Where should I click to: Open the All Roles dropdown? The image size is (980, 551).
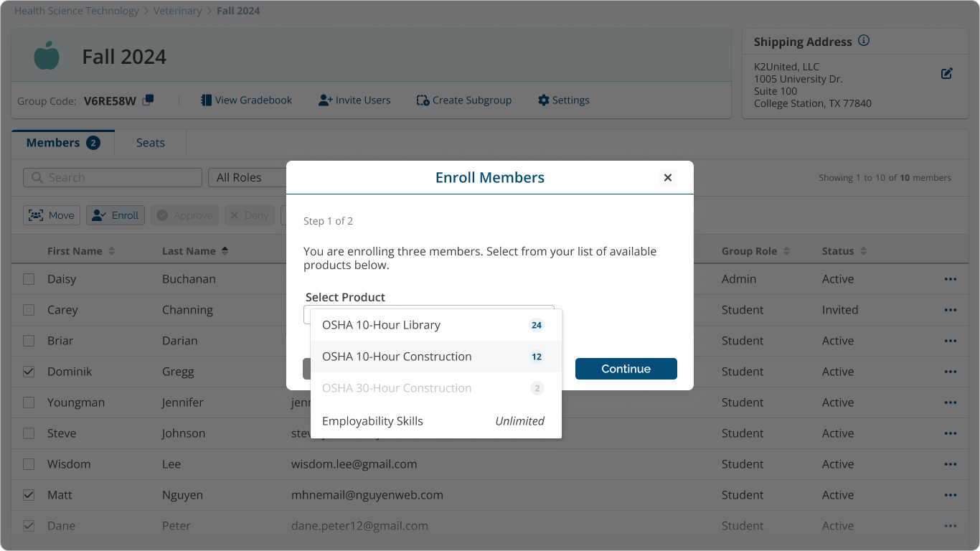coord(248,177)
